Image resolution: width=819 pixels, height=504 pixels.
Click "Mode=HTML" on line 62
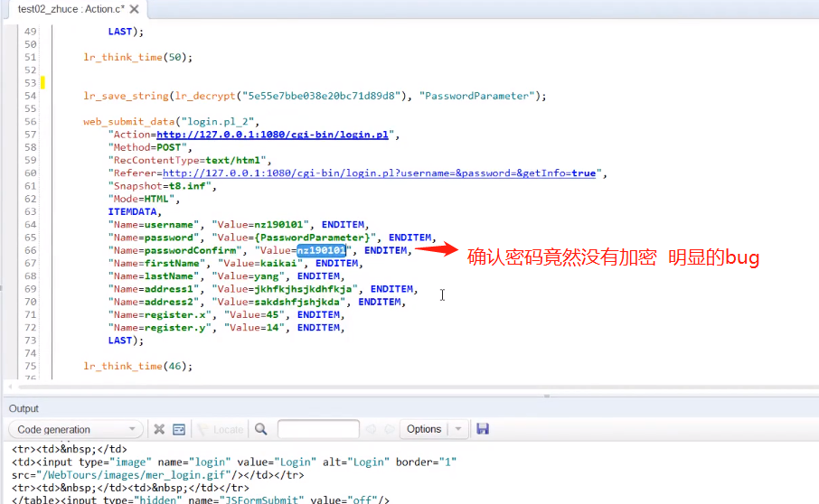[x=141, y=199]
